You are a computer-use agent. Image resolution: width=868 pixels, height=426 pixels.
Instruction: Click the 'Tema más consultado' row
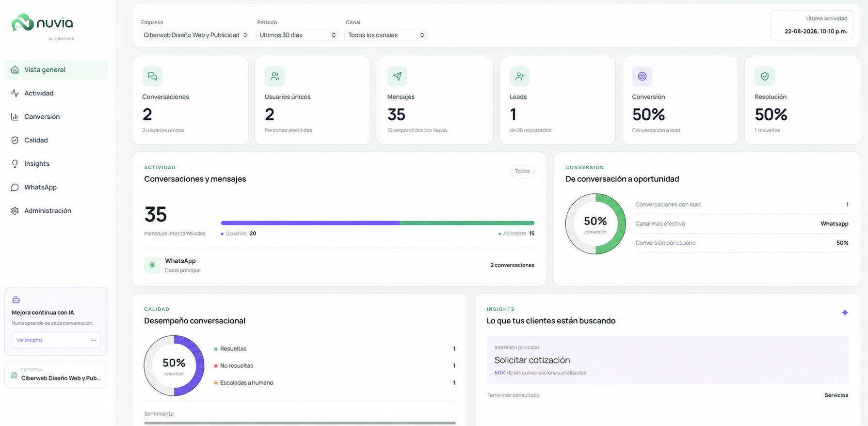[x=668, y=395]
